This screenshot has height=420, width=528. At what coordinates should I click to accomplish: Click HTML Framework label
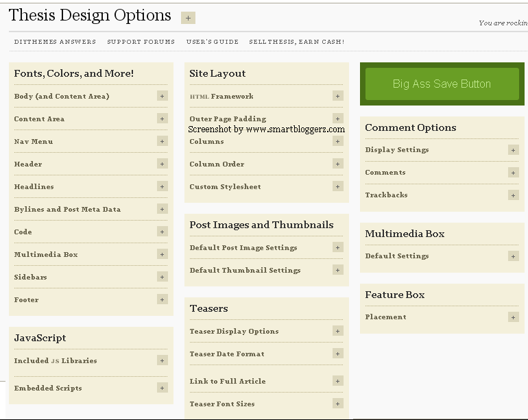click(221, 96)
